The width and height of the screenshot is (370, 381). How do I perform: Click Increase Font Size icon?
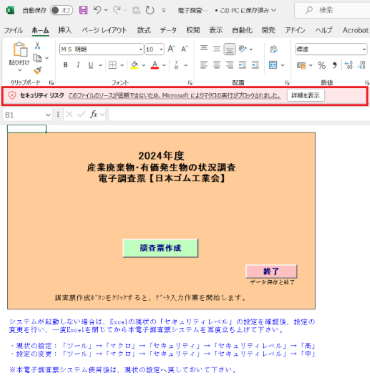pos(171,49)
